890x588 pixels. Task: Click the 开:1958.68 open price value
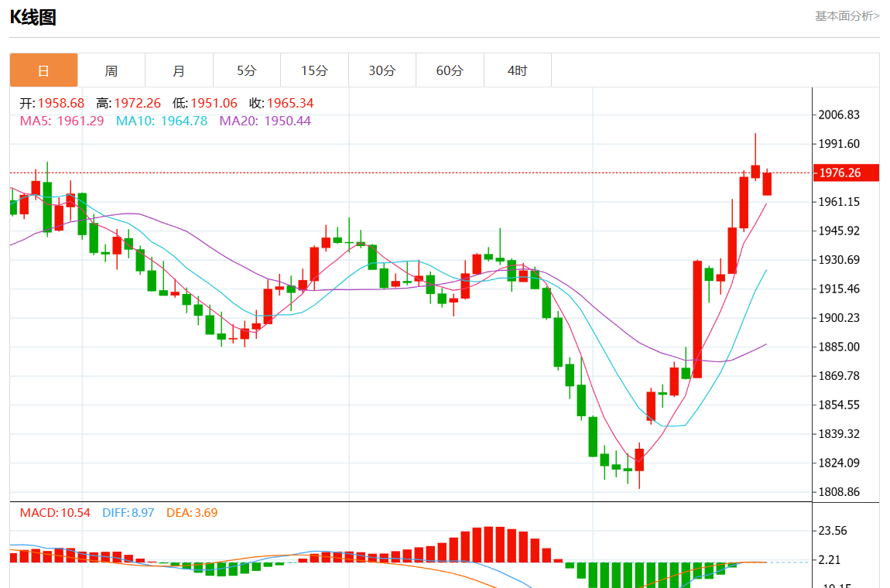click(x=52, y=104)
